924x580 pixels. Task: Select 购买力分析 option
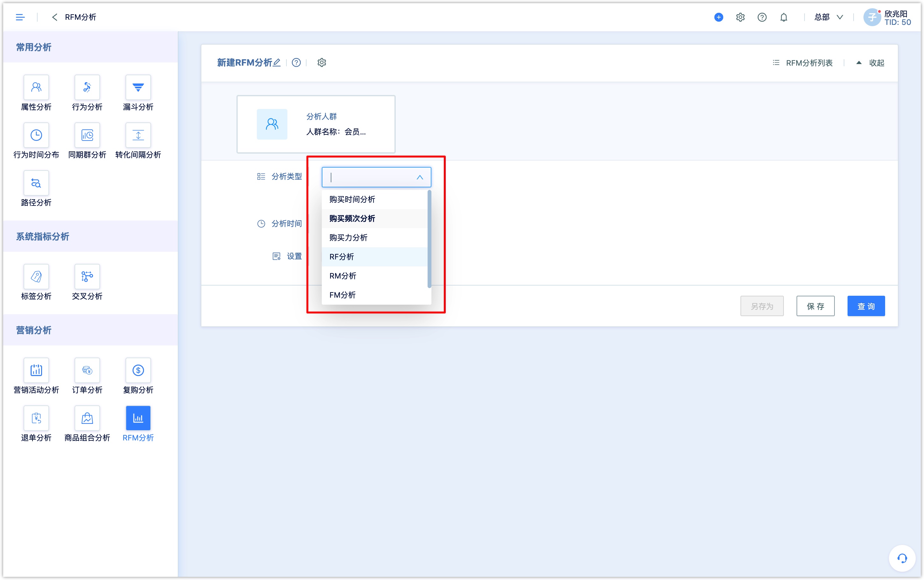(x=375, y=238)
